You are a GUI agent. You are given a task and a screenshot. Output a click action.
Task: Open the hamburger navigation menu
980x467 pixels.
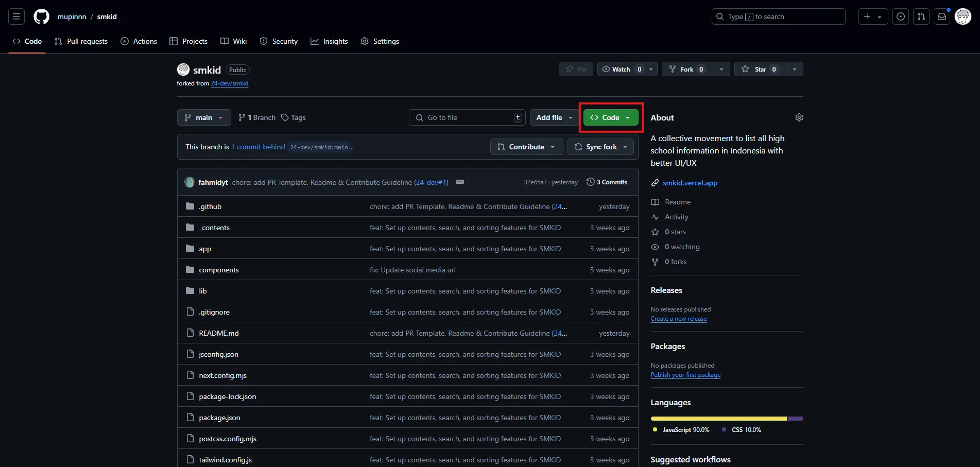pyautogui.click(x=16, y=16)
